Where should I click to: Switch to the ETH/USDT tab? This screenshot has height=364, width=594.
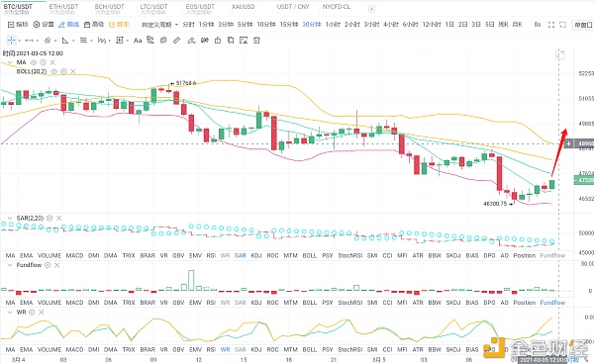point(63,9)
